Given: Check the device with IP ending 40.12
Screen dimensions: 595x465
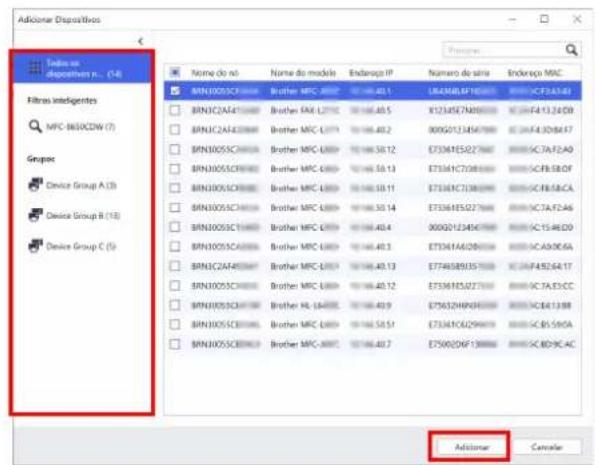Looking at the screenshot, I should tap(175, 285).
